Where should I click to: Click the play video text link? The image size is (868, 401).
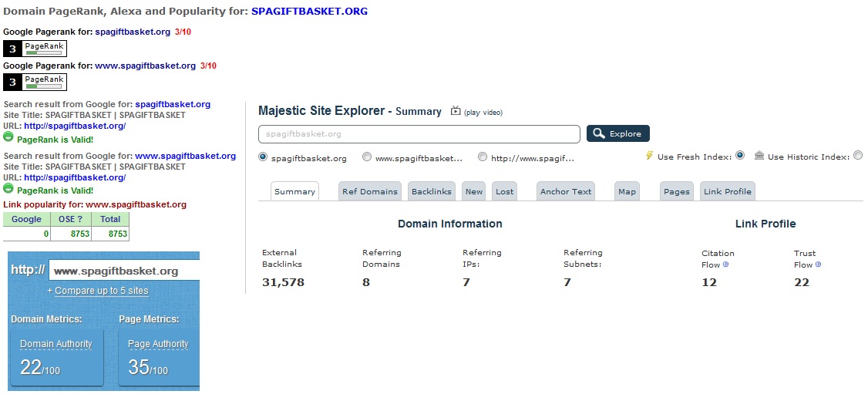coord(483,113)
